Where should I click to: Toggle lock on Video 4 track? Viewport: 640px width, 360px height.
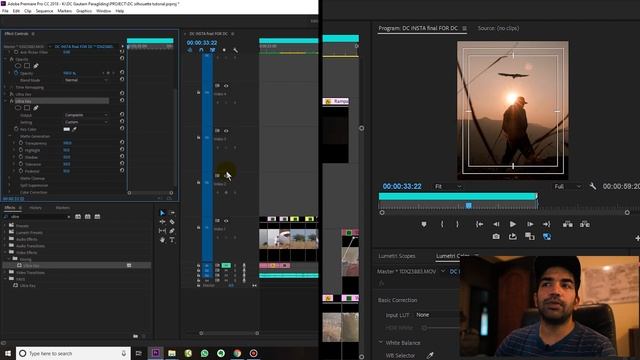(198, 93)
